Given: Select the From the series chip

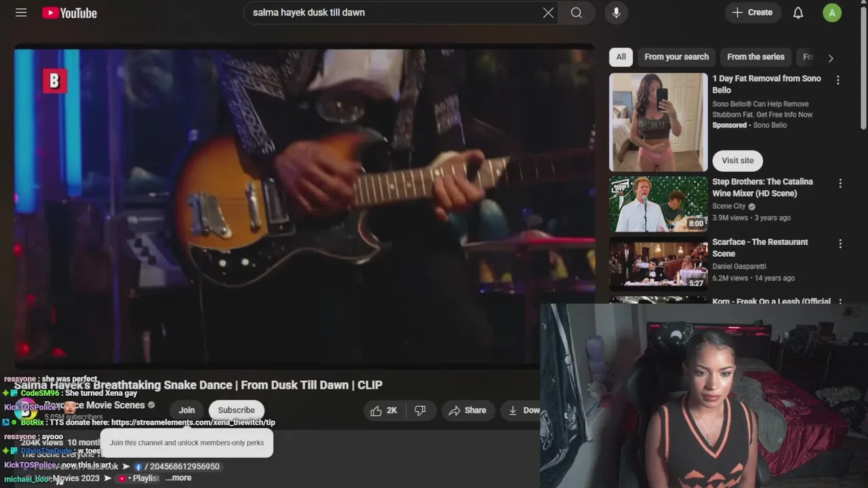Looking at the screenshot, I should 755,57.
